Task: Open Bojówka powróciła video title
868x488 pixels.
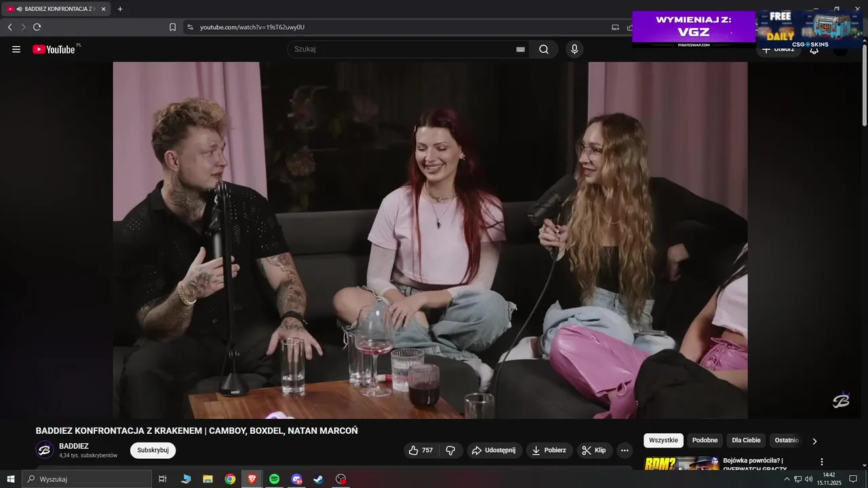Action: pyautogui.click(x=755, y=464)
